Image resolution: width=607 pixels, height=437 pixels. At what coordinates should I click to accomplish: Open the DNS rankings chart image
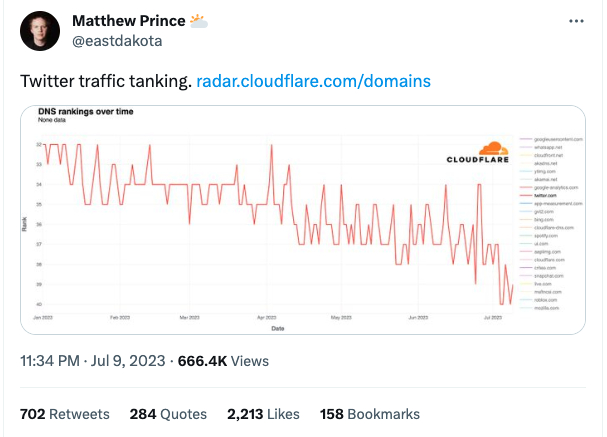[x=270, y=220]
